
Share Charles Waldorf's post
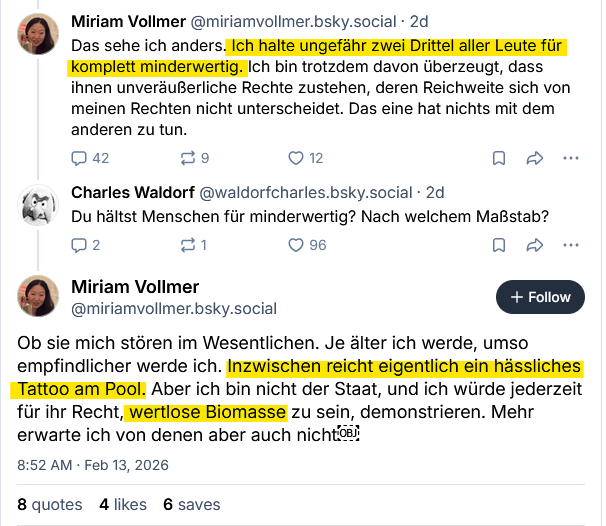535,245
